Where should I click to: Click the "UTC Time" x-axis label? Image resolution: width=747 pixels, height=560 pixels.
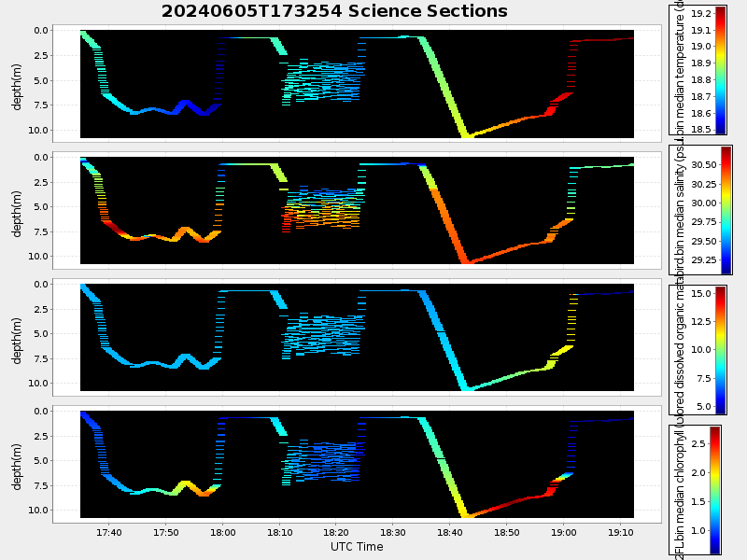[x=357, y=547]
